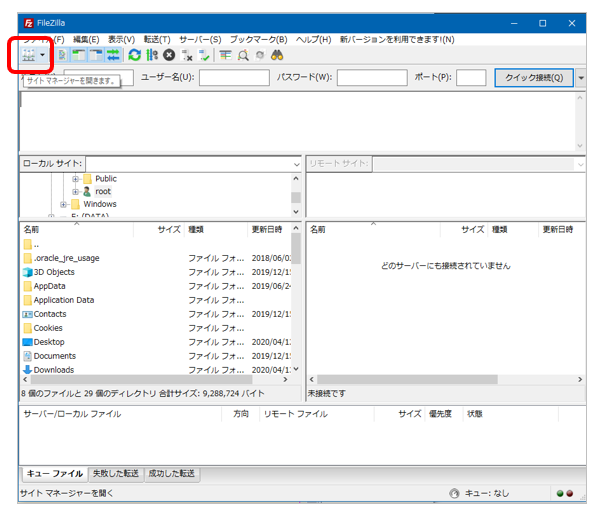
Task: Open the 転送(T) menu
Action: (157, 39)
